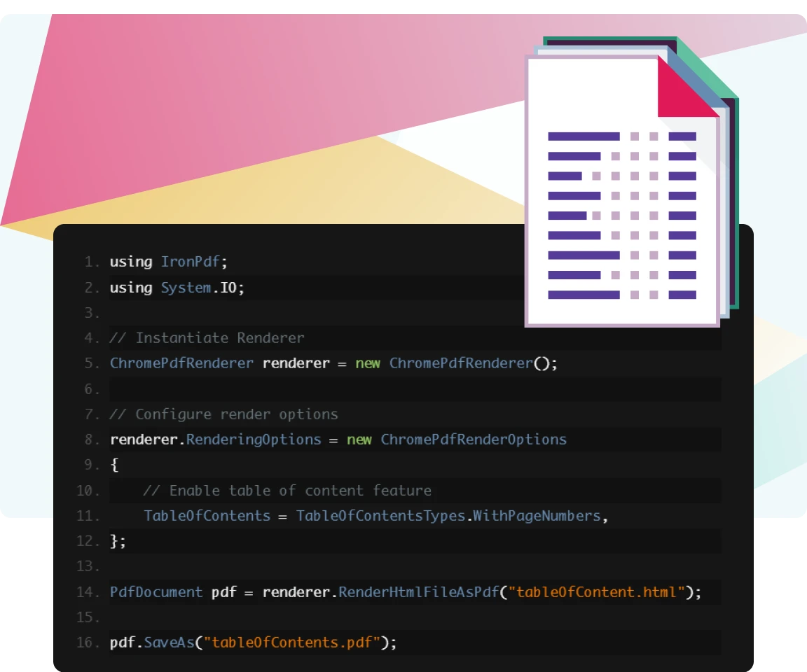Click code line 1 'using IronPdf;'
This screenshot has height=672, width=807.
168,262
